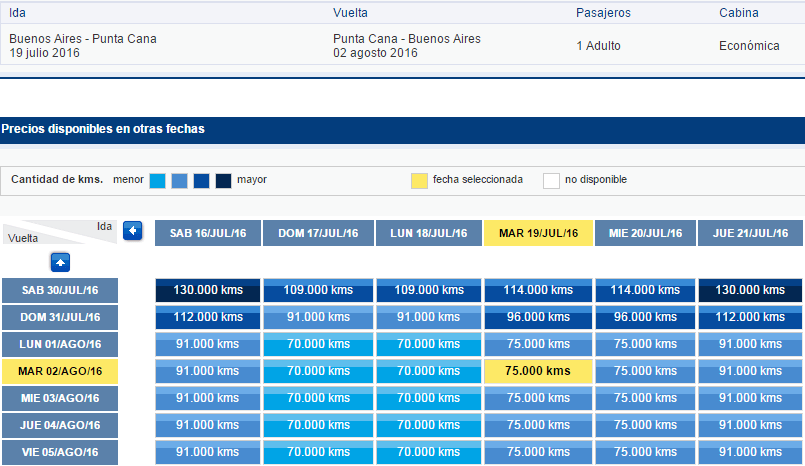Pick 70.000 kms for 17 Jul / 01 Ago
805x466 pixels.
click(x=318, y=344)
